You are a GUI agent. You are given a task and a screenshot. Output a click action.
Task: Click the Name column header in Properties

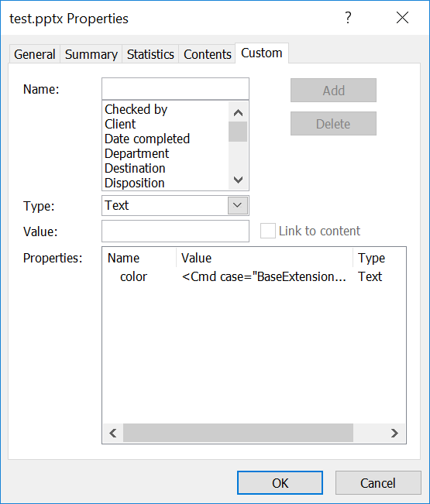point(139,258)
